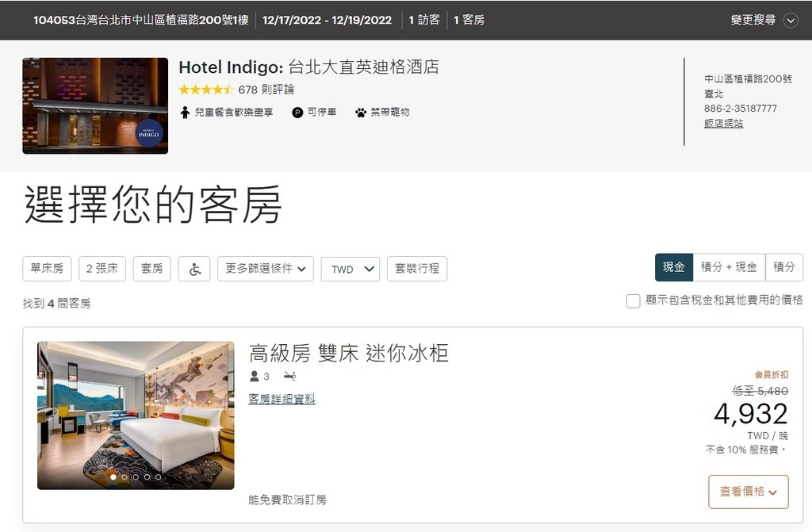812x532 pixels.
Task: Select the fourth room photo carousel dot
Action: click(147, 477)
